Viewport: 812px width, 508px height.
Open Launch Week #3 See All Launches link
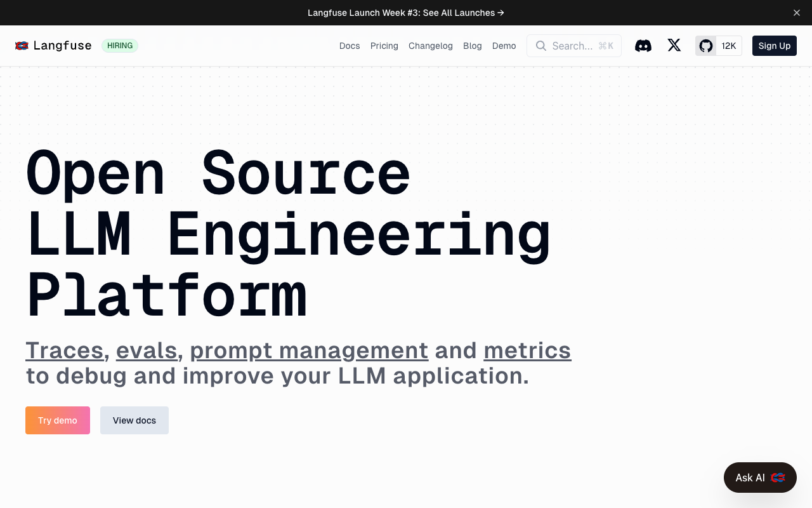(x=406, y=13)
